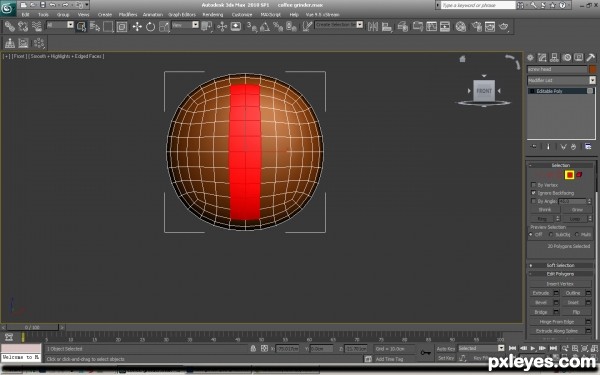This screenshot has width=600, height=375.
Task: Open the 3ds Max application button
Action: click(x=8, y=8)
